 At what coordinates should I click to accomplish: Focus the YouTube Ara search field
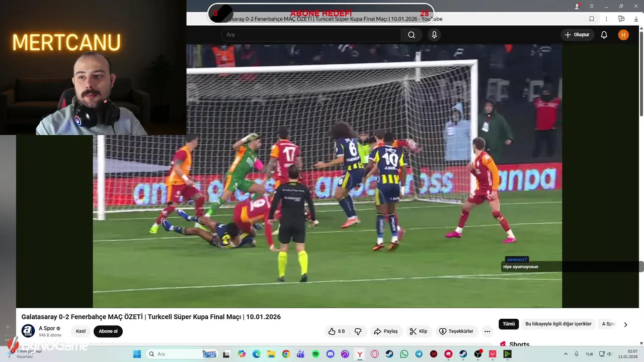click(311, 35)
